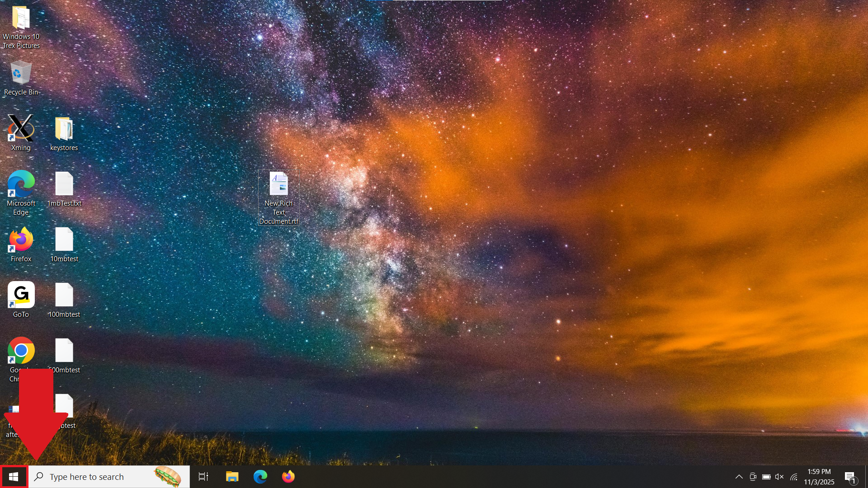Image resolution: width=868 pixels, height=488 pixels.
Task: Select the Recycle Bin icon
Action: tap(21, 78)
